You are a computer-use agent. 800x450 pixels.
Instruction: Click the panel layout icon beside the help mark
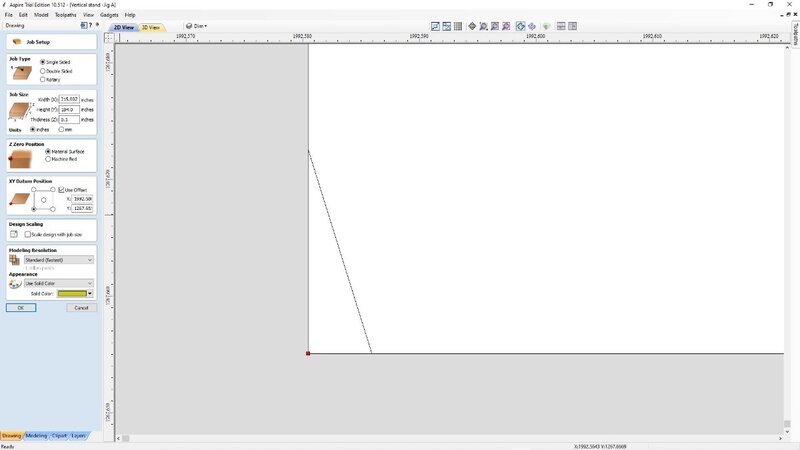tap(84, 25)
